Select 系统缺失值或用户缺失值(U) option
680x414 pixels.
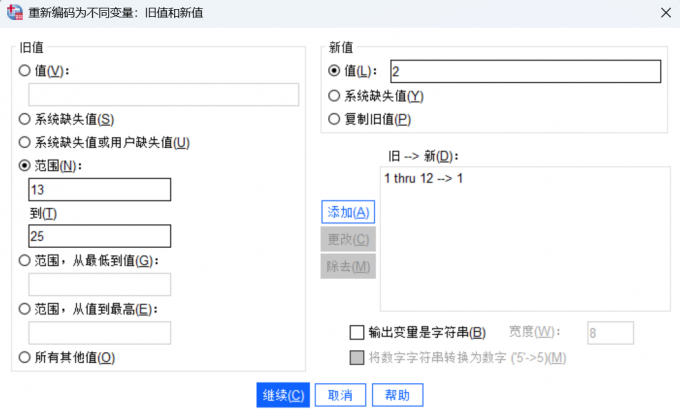[25, 142]
